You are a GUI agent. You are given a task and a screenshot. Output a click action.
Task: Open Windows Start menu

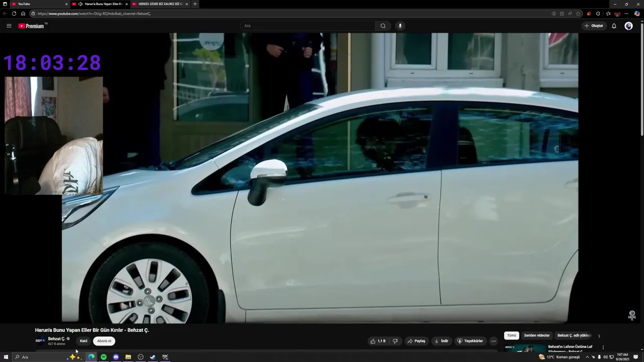6,357
